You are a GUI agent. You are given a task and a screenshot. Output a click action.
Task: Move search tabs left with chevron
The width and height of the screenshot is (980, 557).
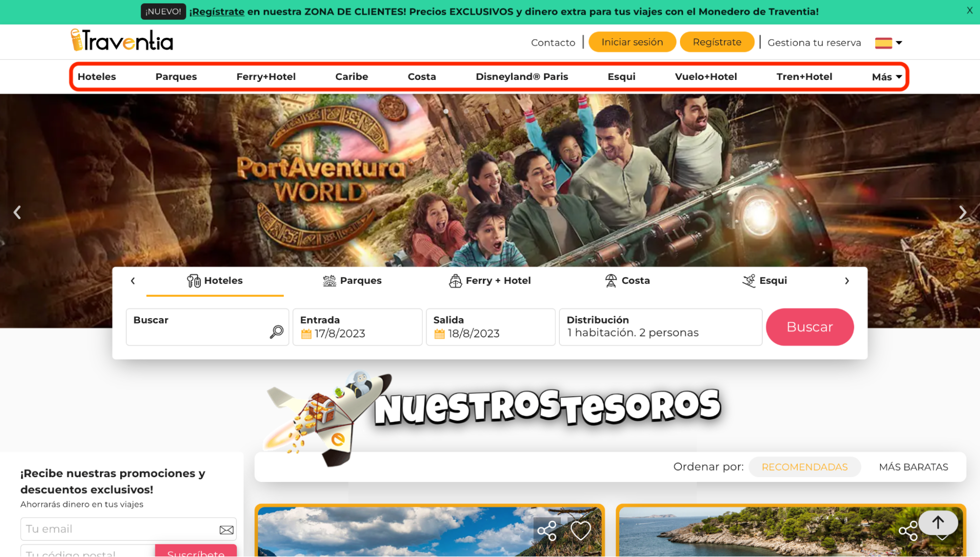pyautogui.click(x=132, y=281)
